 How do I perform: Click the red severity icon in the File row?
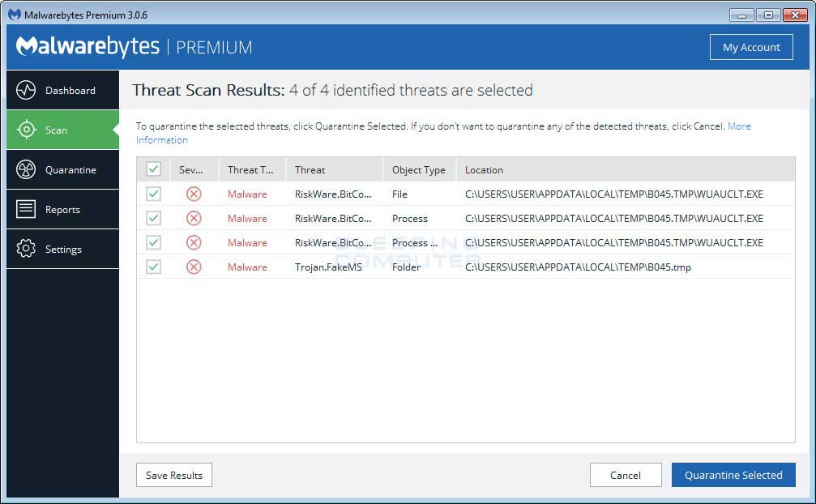coord(194,194)
